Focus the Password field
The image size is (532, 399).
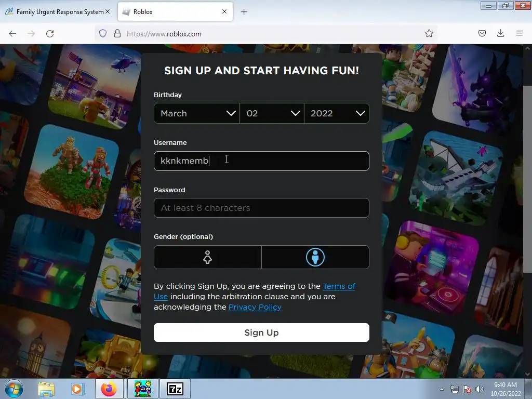click(261, 208)
